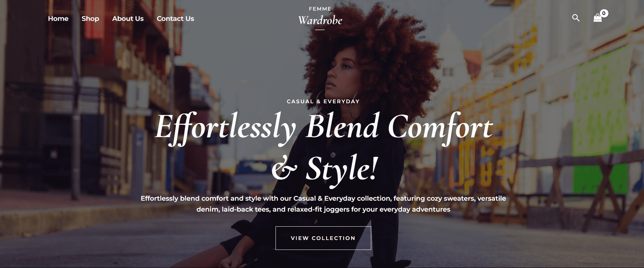Open the Contact Us menu link
The image size is (644, 268).
[175, 19]
